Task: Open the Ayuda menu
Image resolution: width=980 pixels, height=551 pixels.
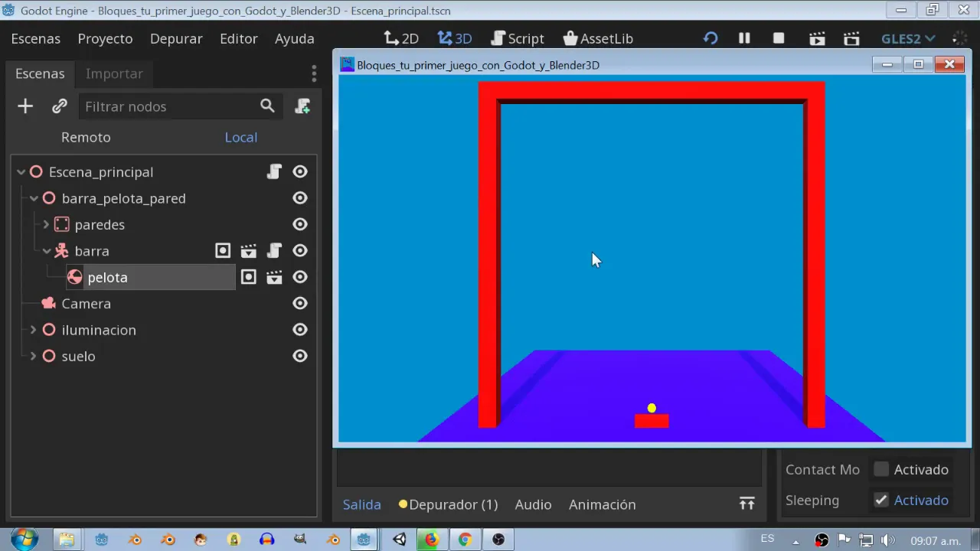Action: pyautogui.click(x=295, y=38)
